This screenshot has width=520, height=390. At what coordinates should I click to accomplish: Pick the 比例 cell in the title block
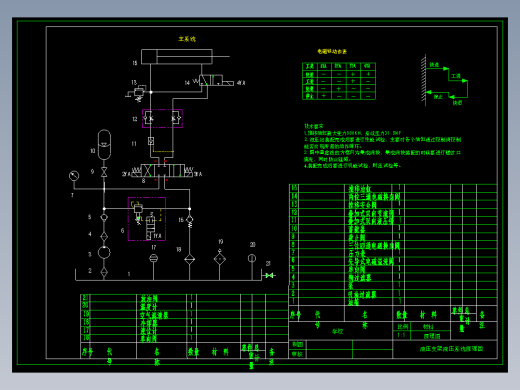click(403, 327)
